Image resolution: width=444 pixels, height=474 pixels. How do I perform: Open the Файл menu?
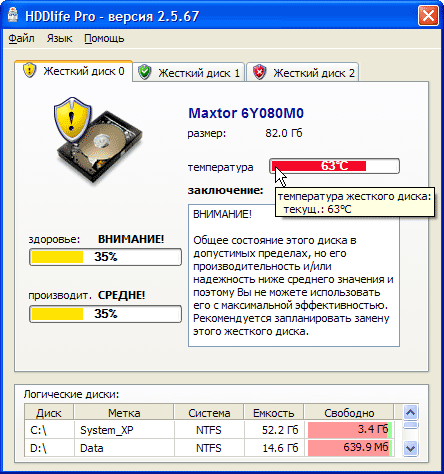[x=21, y=38]
